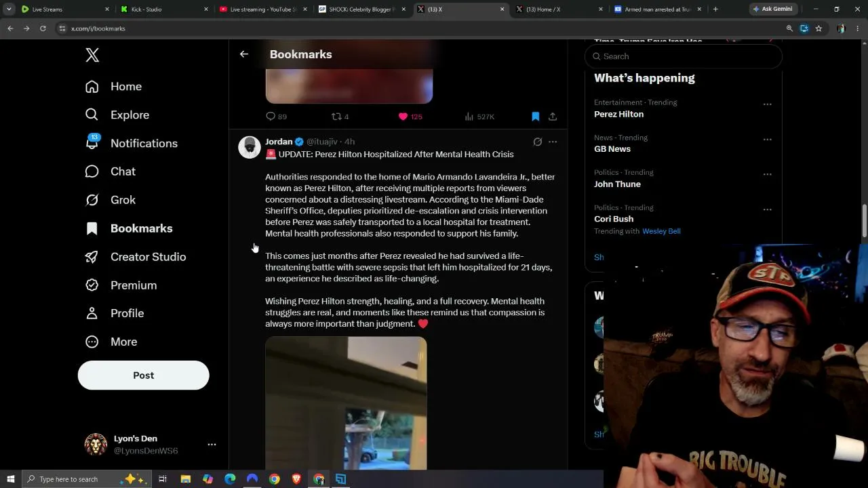Open Home from the X sidebar
The image size is (868, 488).
pyautogui.click(x=113, y=87)
